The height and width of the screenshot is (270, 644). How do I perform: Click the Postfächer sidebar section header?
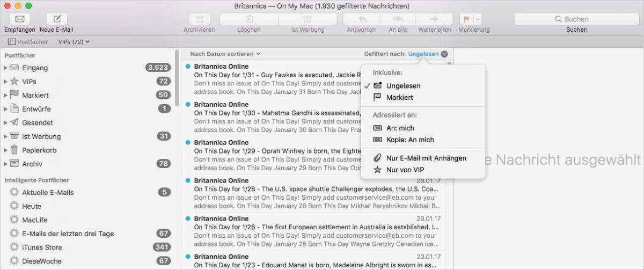coord(20,55)
